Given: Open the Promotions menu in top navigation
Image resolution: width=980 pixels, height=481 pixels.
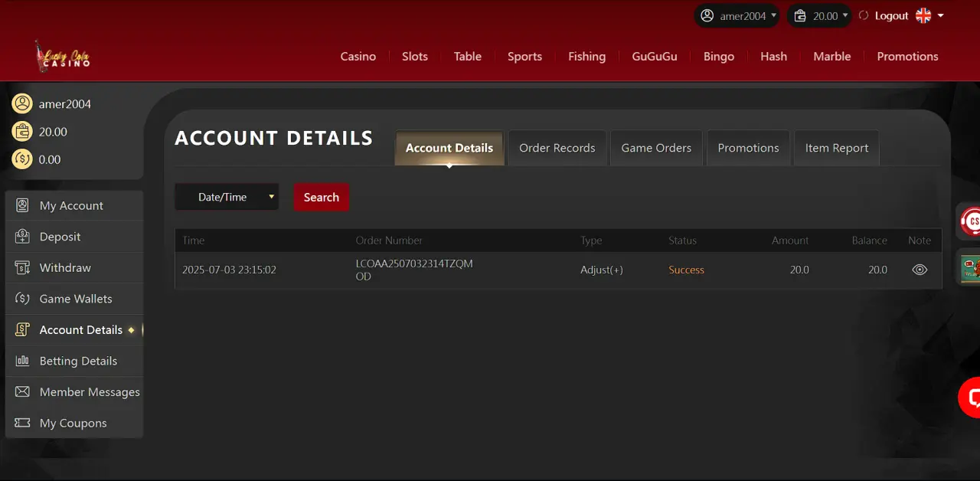Looking at the screenshot, I should coord(907,56).
